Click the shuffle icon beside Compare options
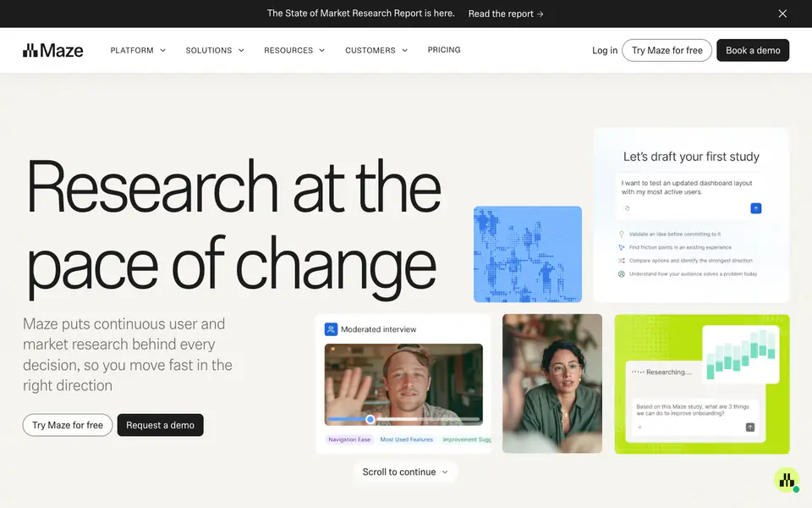The height and width of the screenshot is (508, 812). [622, 261]
